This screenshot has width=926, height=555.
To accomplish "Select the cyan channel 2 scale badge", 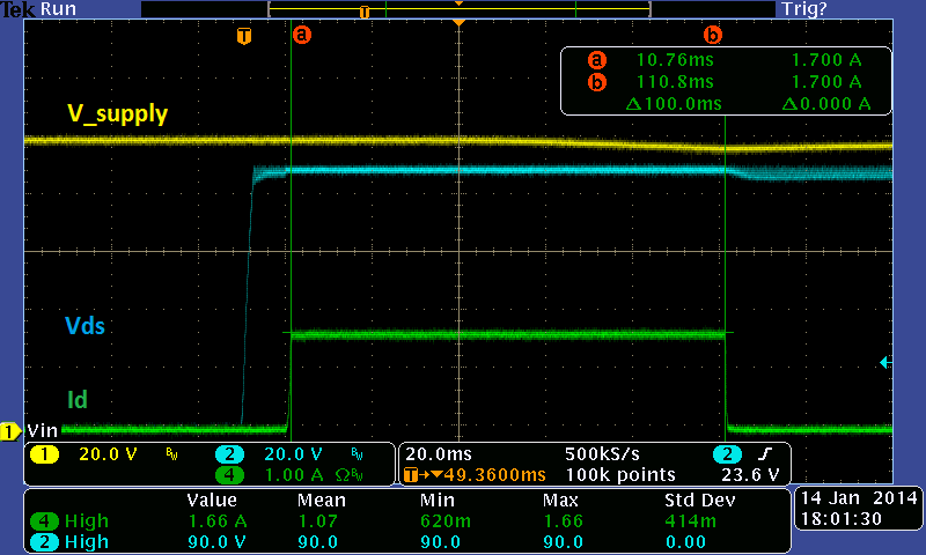I will [226, 454].
